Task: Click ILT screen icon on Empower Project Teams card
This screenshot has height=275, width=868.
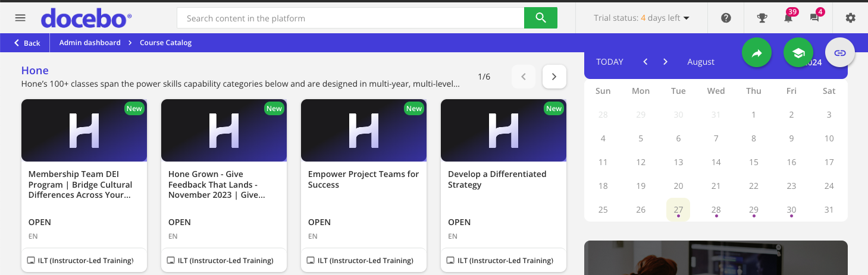Action: [311, 260]
